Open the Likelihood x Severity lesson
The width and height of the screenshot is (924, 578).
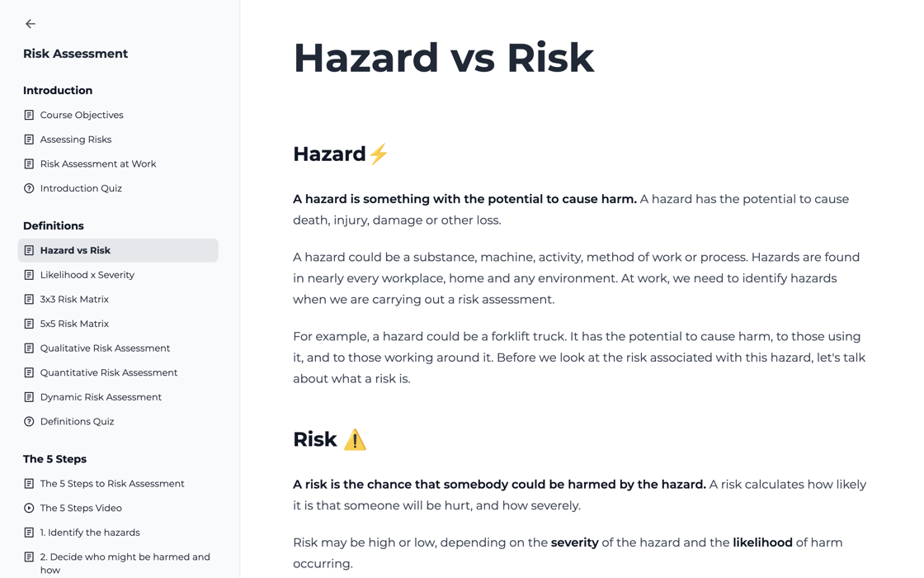click(89, 274)
